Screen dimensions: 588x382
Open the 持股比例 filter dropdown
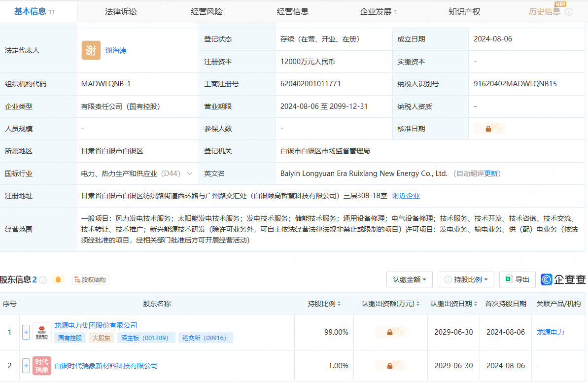pos(466,279)
